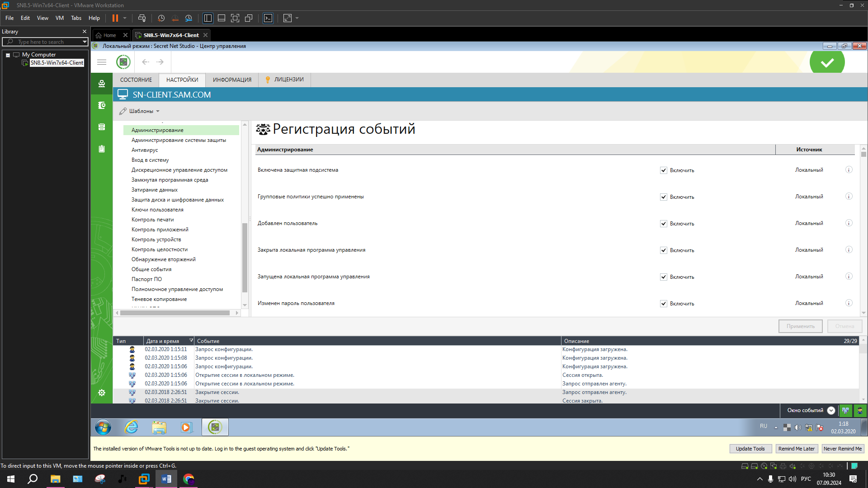The width and height of the screenshot is (868, 488).
Task: Suspend the VM with pause button
Action: [x=115, y=18]
